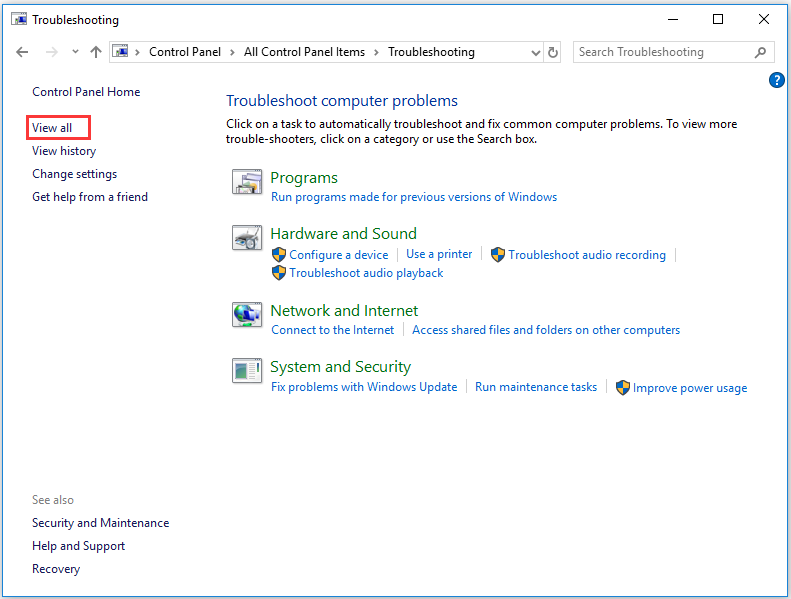Open View history link

click(x=64, y=151)
